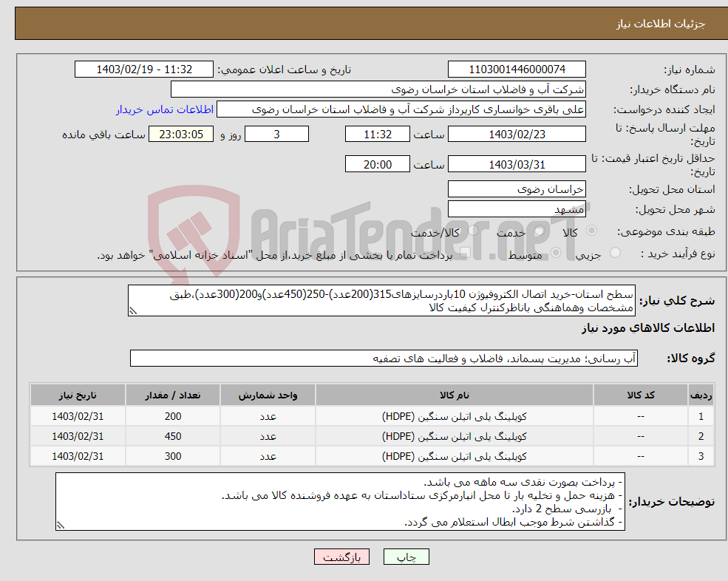
Task: Click the unit عدد in row 2
Action: pos(268,437)
